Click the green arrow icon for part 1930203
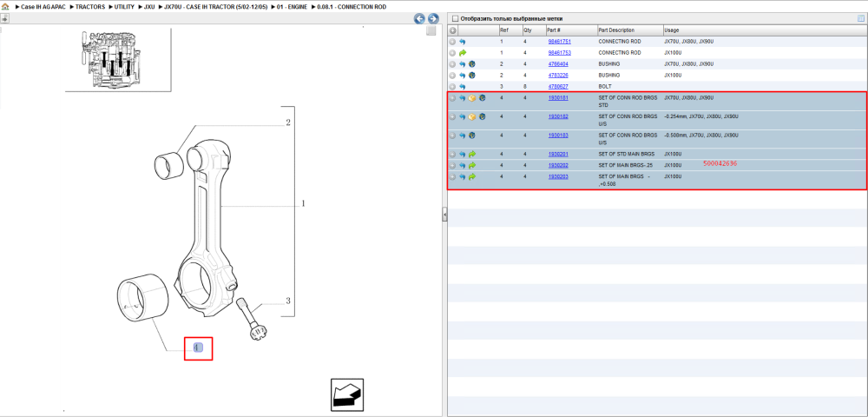The height and width of the screenshot is (417, 868). (x=472, y=176)
